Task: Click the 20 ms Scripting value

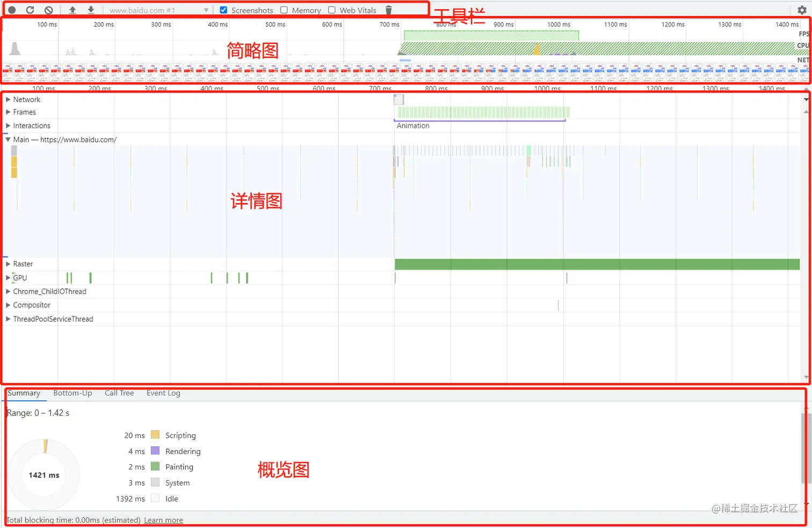Action: pyautogui.click(x=135, y=435)
